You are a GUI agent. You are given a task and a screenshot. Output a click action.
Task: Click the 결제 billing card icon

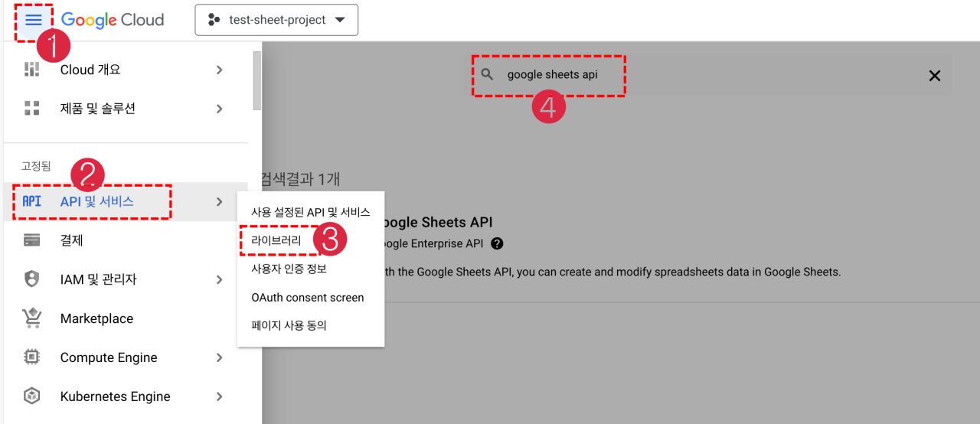coord(31,240)
